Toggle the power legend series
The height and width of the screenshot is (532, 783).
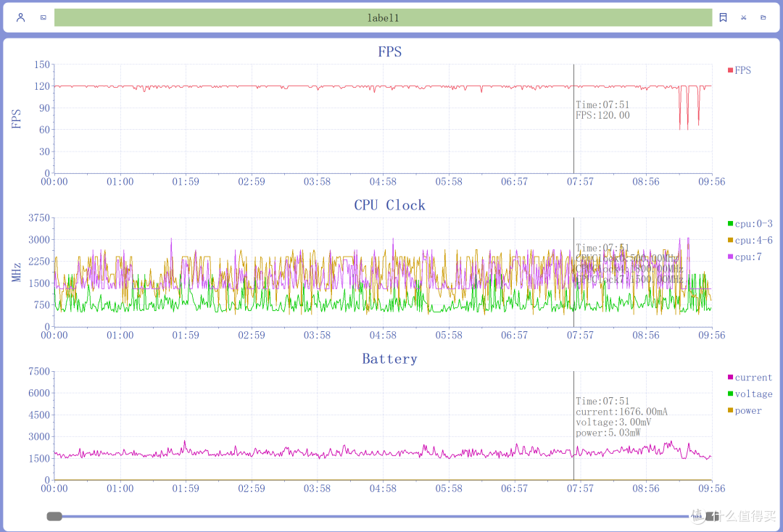tap(745, 410)
